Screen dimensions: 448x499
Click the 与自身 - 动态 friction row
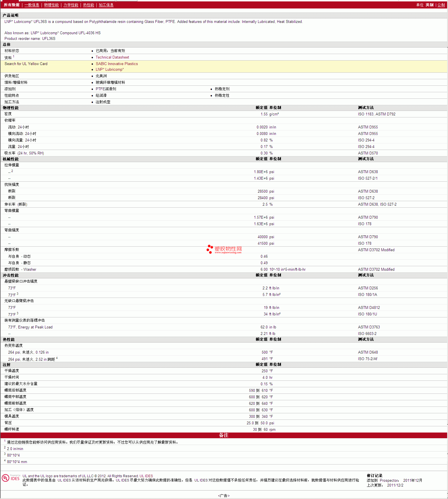[x=19, y=257]
